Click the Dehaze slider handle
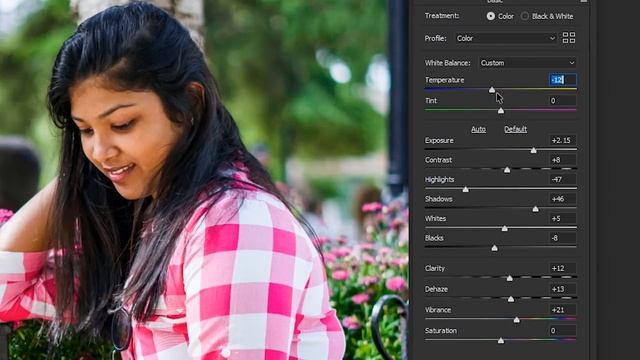 coord(511,299)
